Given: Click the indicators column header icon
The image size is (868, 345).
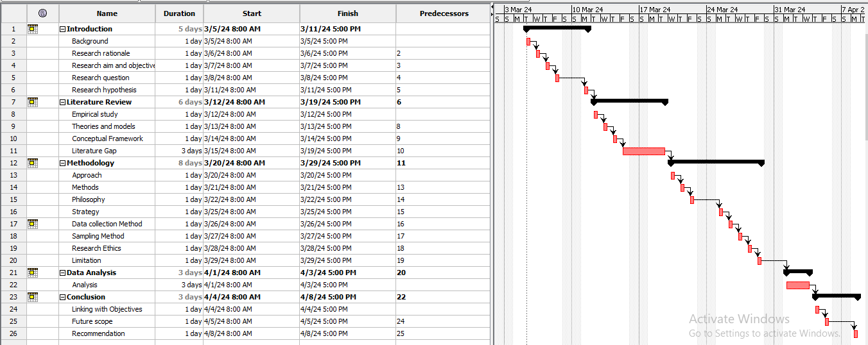Looking at the screenshot, I should coord(42,13).
